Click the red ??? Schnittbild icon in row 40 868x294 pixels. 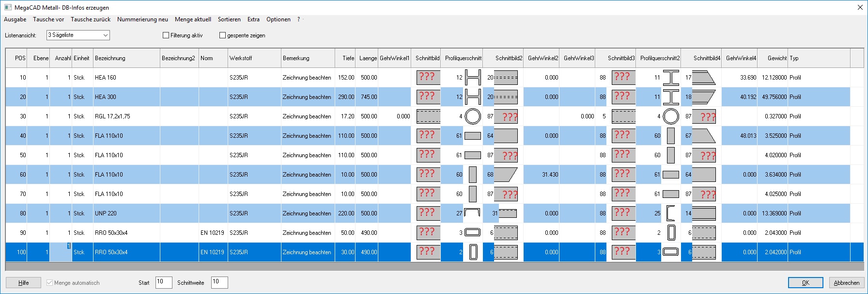(428, 135)
